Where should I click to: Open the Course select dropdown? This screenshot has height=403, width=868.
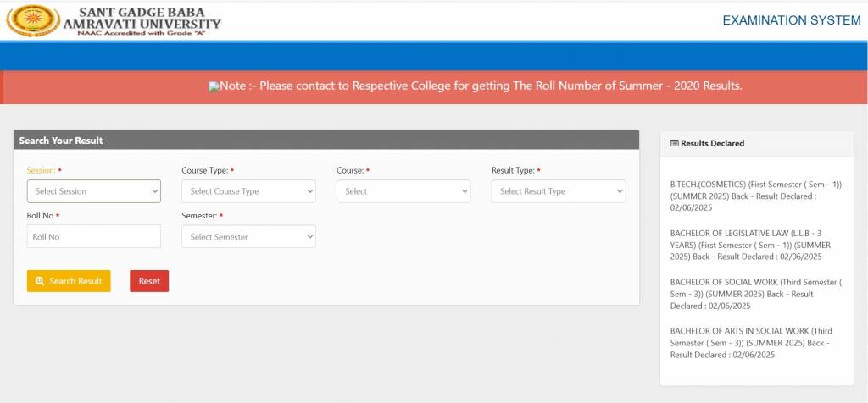(x=403, y=191)
